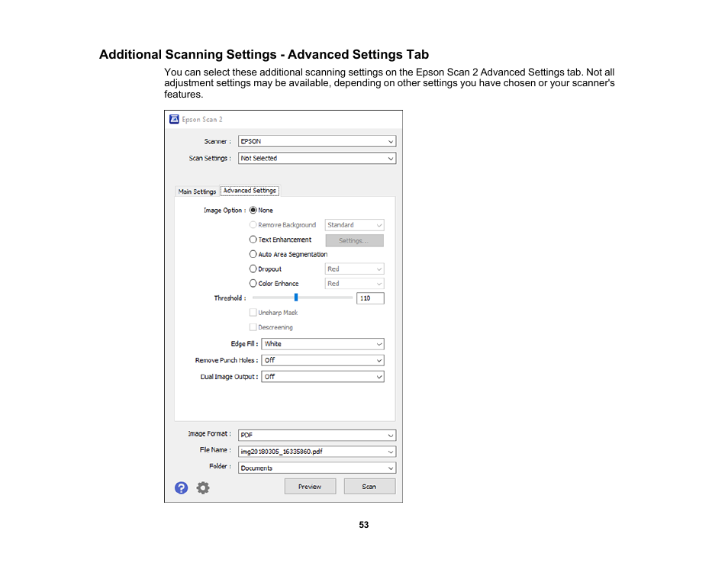The image size is (728, 563).
Task: Select the None image option
Action: pyautogui.click(x=253, y=210)
